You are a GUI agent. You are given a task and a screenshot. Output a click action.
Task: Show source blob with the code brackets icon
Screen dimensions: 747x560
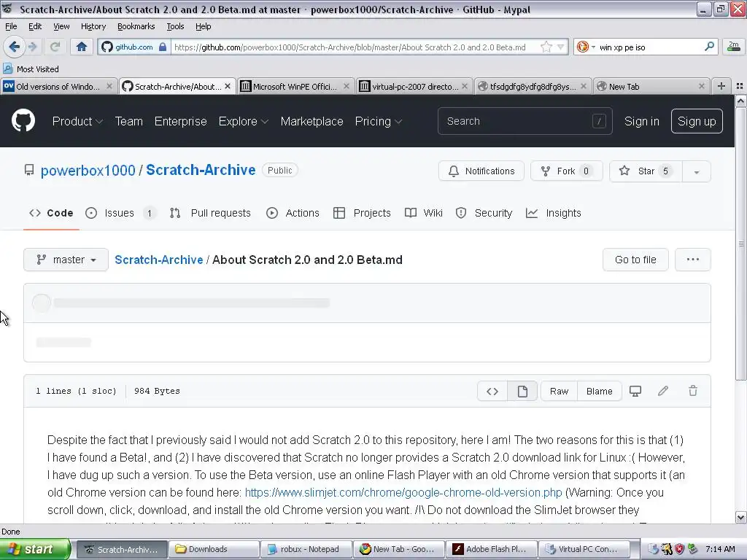coord(492,391)
